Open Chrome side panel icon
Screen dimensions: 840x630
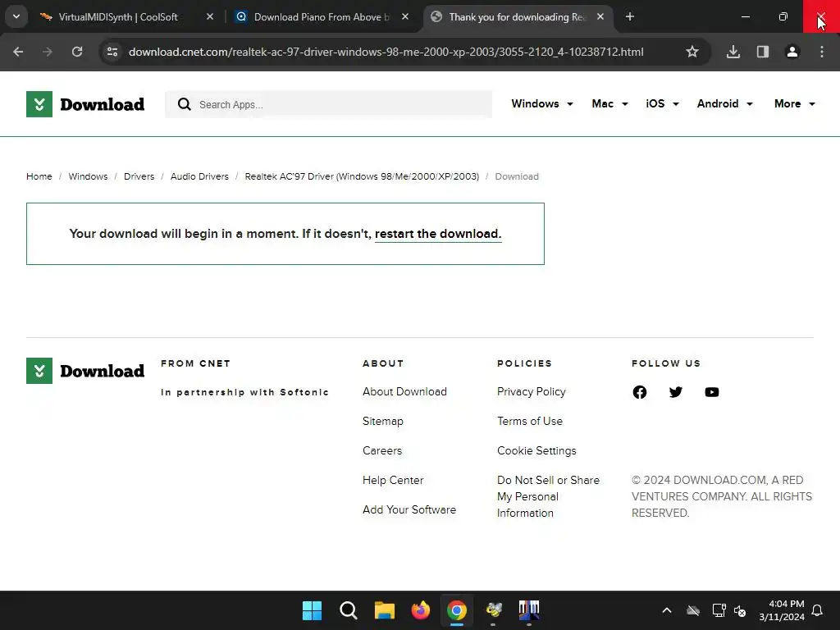click(763, 52)
